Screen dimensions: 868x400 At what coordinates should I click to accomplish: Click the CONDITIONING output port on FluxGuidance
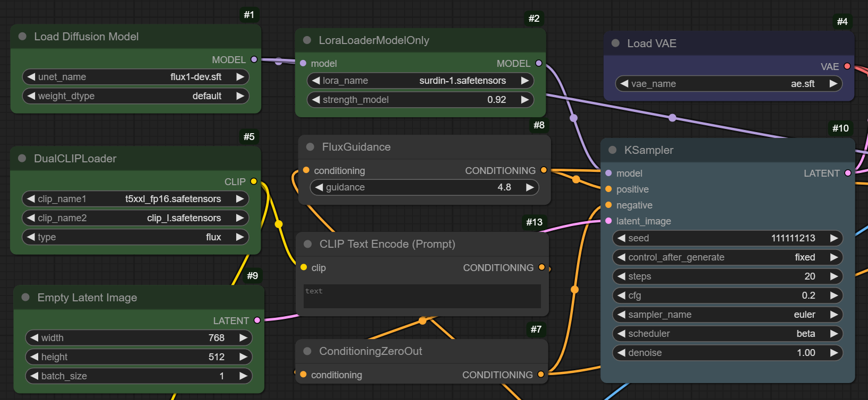[544, 170]
